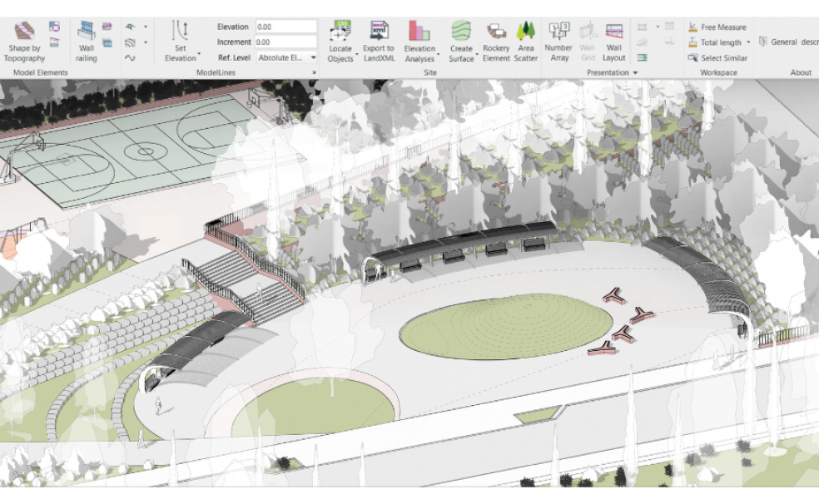Expand the Create Surface dropdown
The height and width of the screenshot is (504, 819).
click(476, 59)
